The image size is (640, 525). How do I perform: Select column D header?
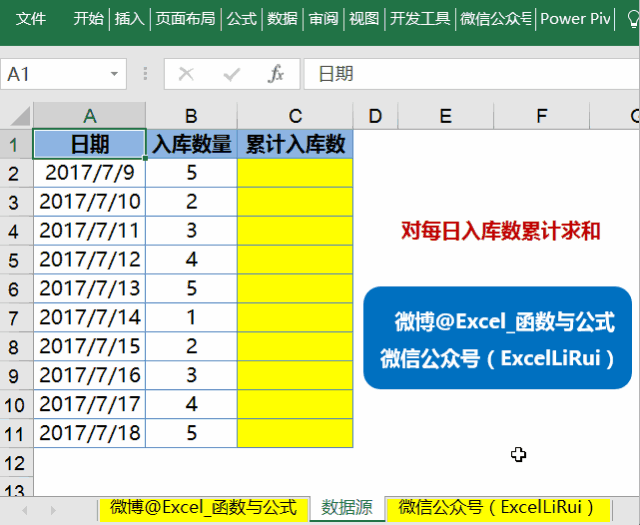(x=375, y=116)
